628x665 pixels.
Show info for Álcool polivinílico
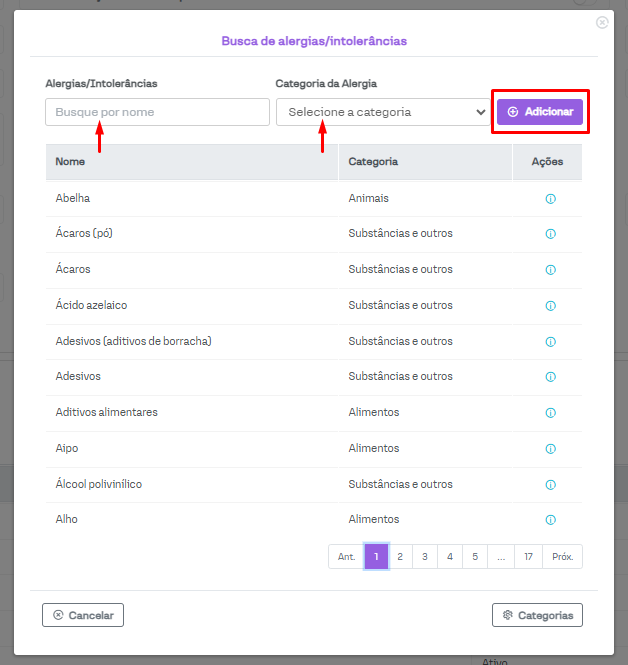tap(550, 485)
